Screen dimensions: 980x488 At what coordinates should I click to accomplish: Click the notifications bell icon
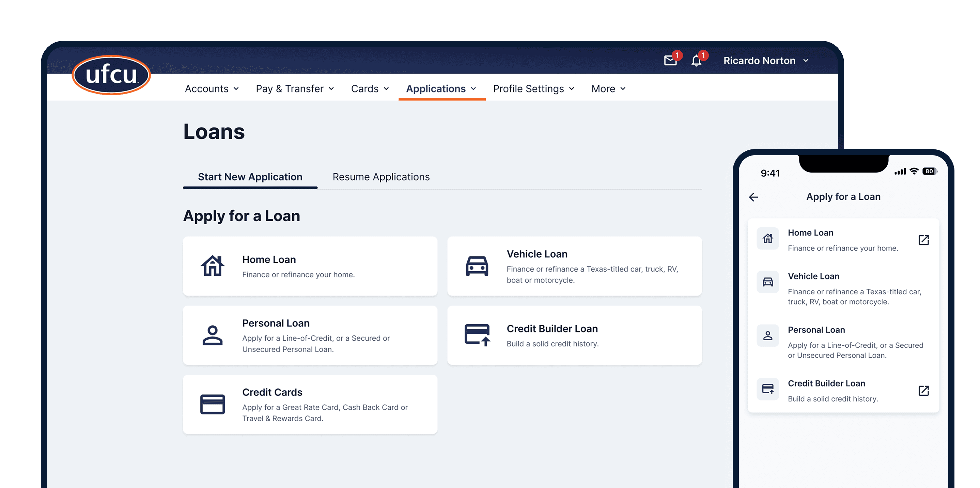tap(696, 61)
